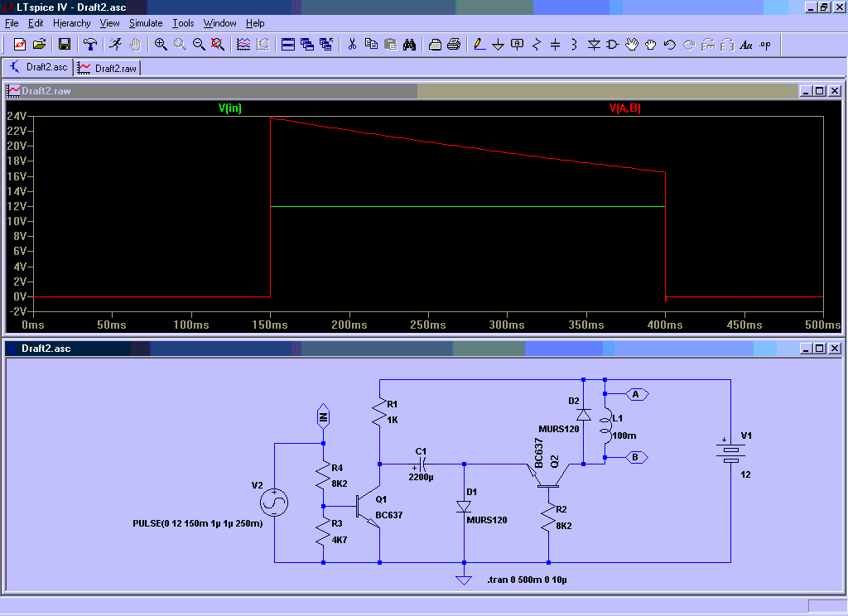
Task: Cascade windows with the Cascade icon
Action: click(x=307, y=45)
